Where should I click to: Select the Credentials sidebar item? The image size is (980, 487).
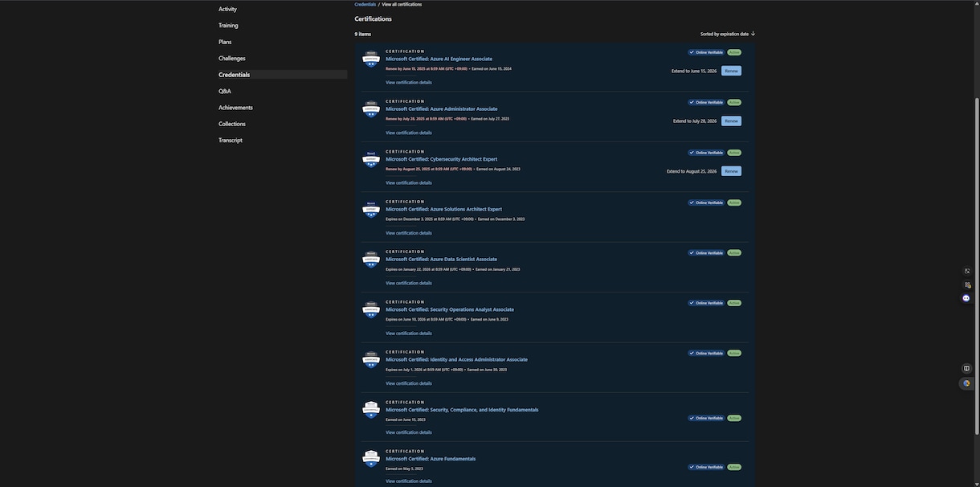(x=282, y=75)
